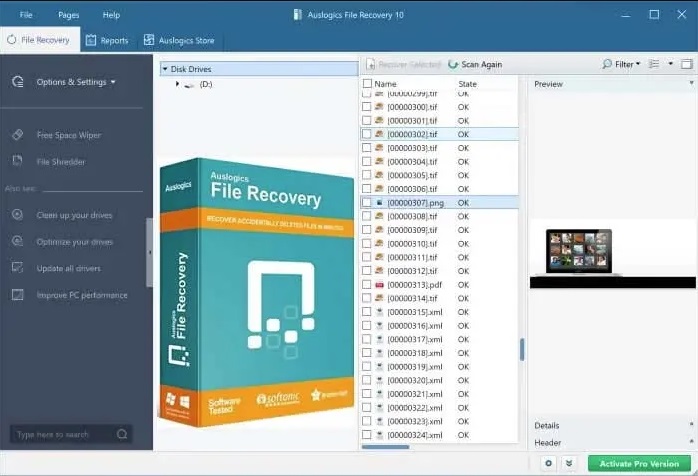Viewport: 698px width, 476px height.
Task: Click the Activate Pro Version button
Action: tap(639, 463)
